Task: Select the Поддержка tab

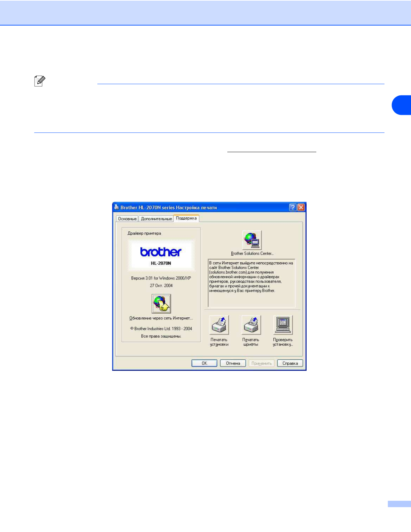Action: point(186,218)
